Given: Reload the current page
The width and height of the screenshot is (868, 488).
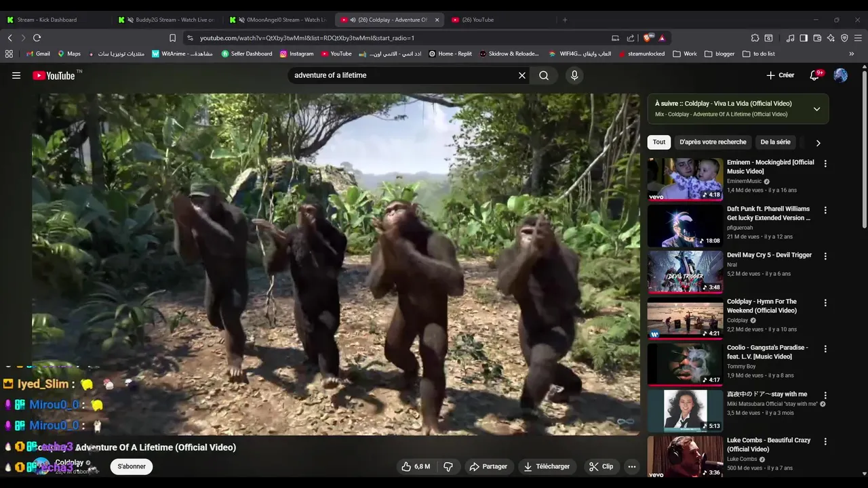Looking at the screenshot, I should pyautogui.click(x=37, y=38).
